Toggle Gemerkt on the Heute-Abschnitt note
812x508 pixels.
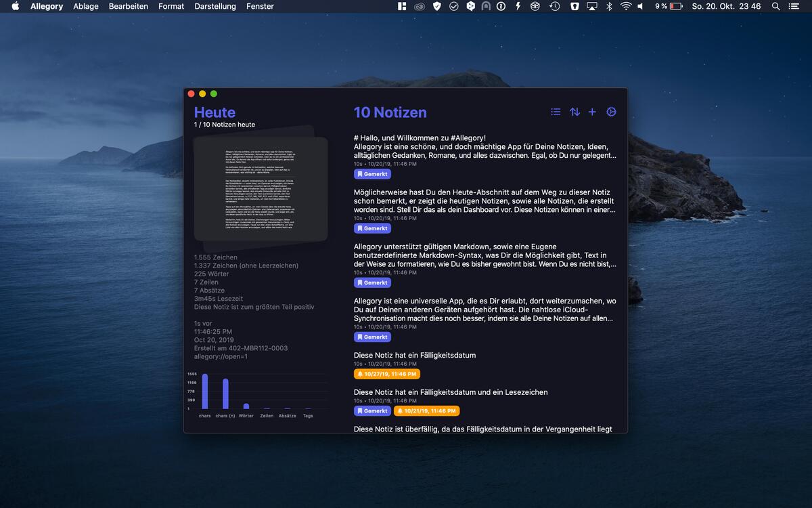[372, 228]
